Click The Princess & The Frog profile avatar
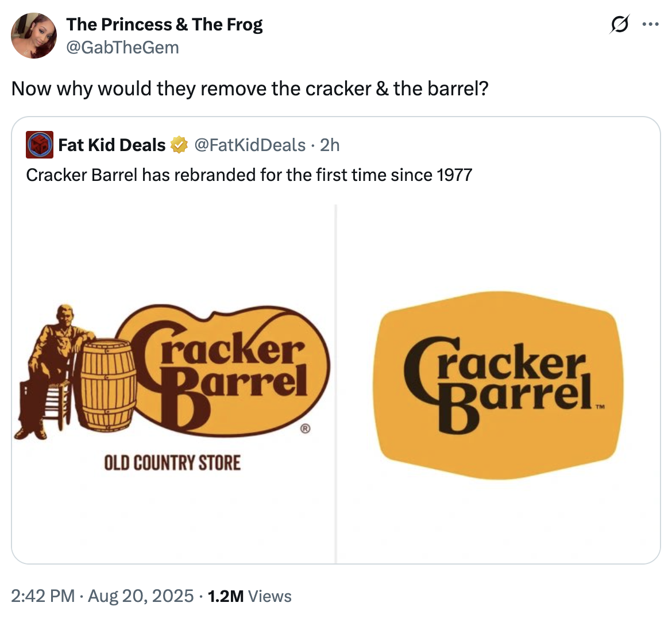The image size is (672, 618). coord(34,36)
